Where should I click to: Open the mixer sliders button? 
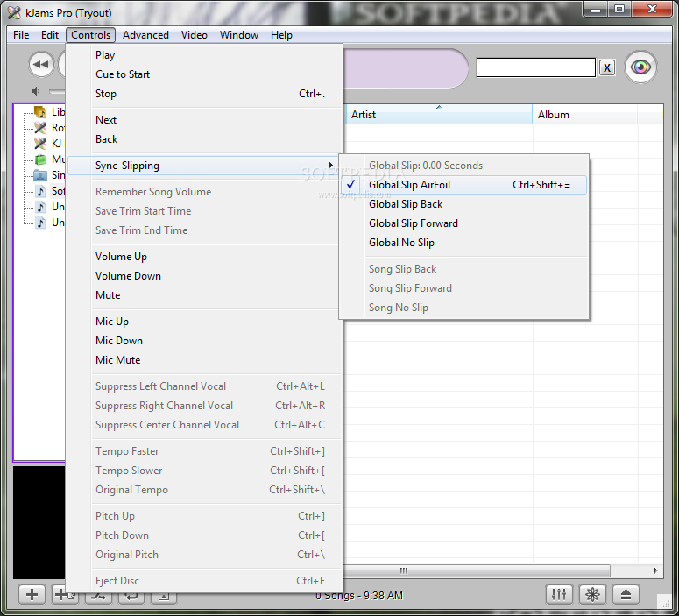(x=559, y=594)
